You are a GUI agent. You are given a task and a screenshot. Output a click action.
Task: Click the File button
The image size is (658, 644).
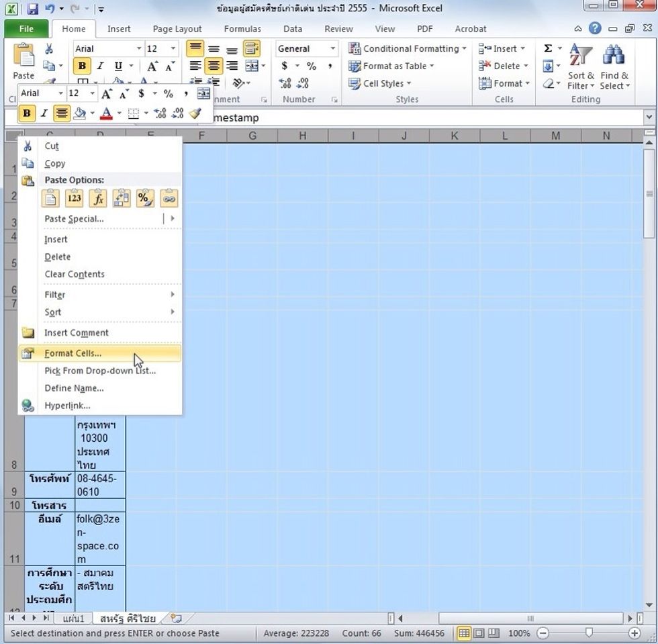26,29
